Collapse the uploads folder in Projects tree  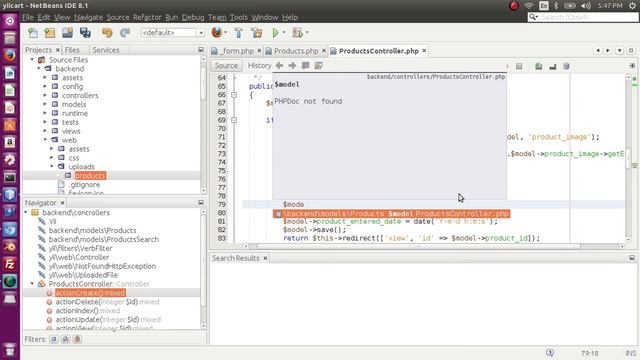click(52, 167)
